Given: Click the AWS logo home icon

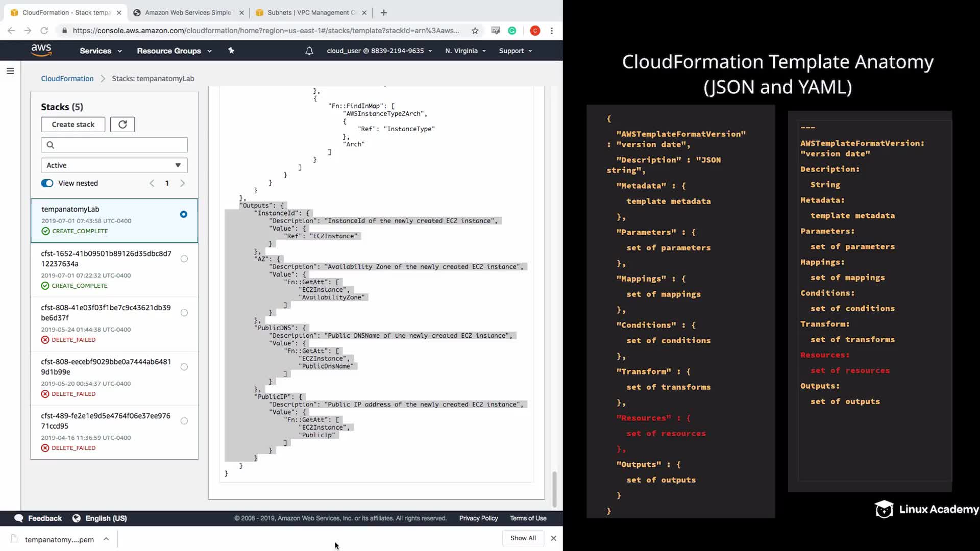Looking at the screenshot, I should pyautogui.click(x=41, y=50).
